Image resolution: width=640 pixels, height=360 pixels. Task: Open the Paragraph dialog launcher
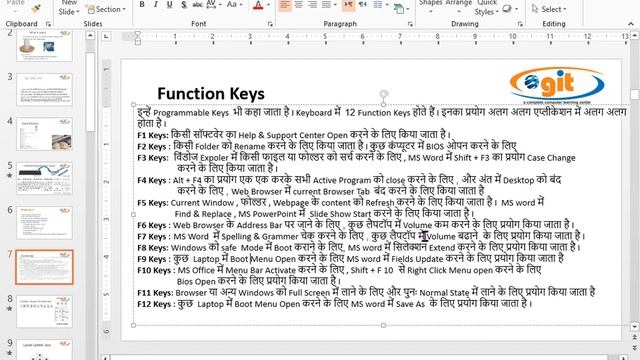(410, 24)
